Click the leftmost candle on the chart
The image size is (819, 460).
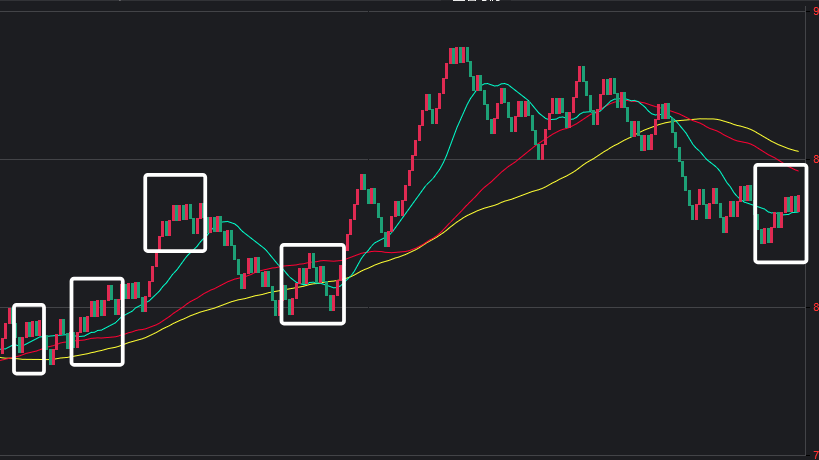[3, 347]
